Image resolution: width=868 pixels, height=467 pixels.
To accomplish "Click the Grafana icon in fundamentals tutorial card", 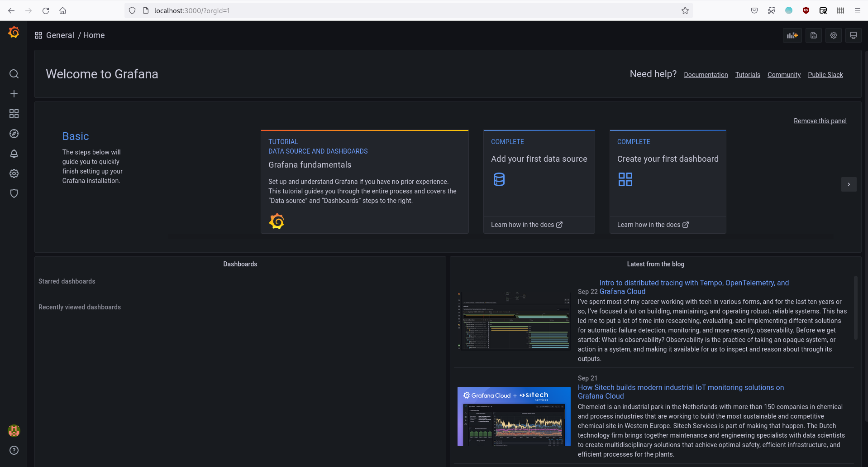I will [277, 221].
